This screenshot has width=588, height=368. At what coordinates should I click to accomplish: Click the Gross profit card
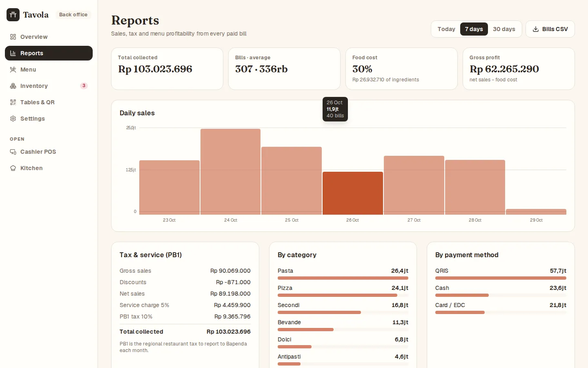pos(519,69)
